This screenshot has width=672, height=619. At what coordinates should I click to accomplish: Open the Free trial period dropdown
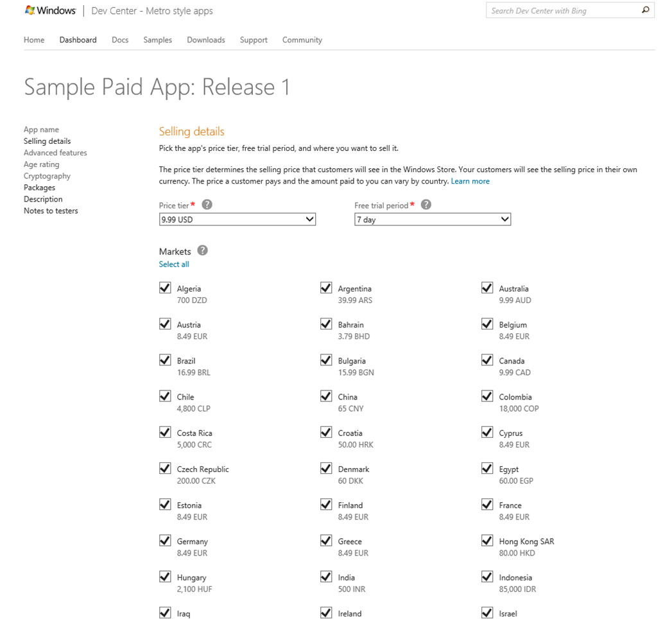[x=433, y=220]
